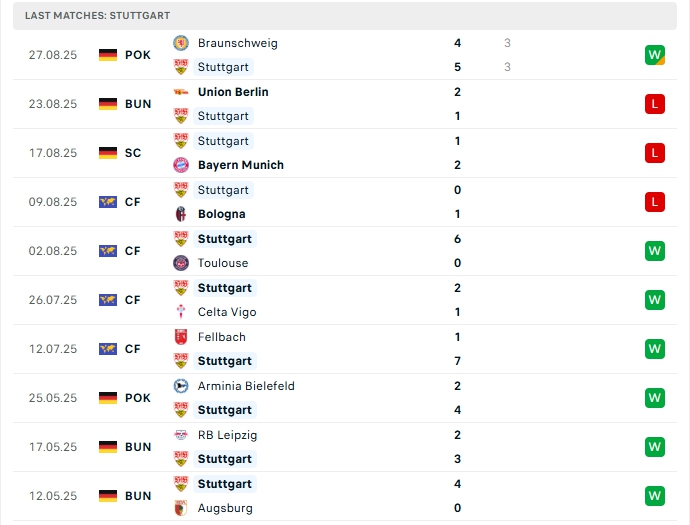The height and width of the screenshot is (525, 690).
Task: Select the POK competition label dated 27.08.25
Action: click(x=138, y=55)
